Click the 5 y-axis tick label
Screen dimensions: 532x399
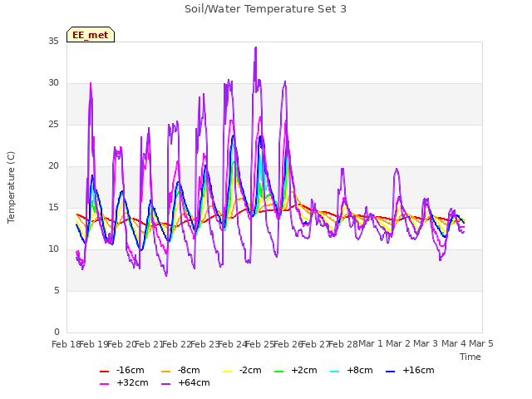(x=57, y=290)
